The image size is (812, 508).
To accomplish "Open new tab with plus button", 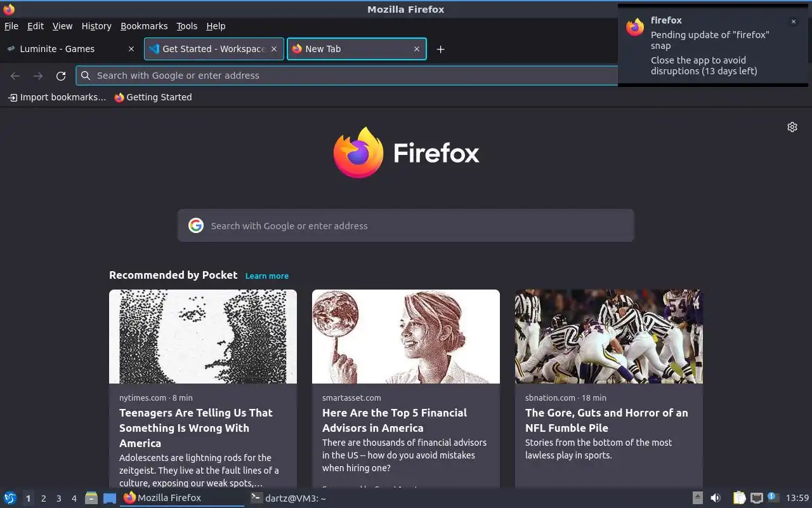I will [440, 49].
